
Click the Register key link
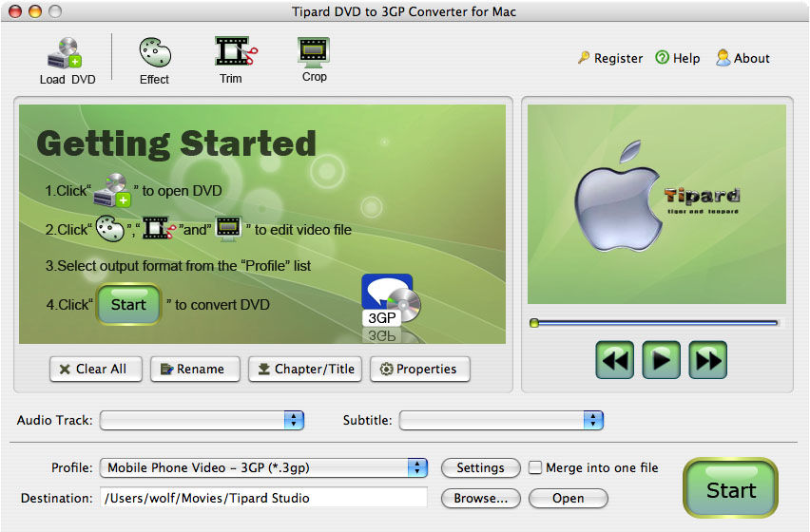click(x=610, y=58)
